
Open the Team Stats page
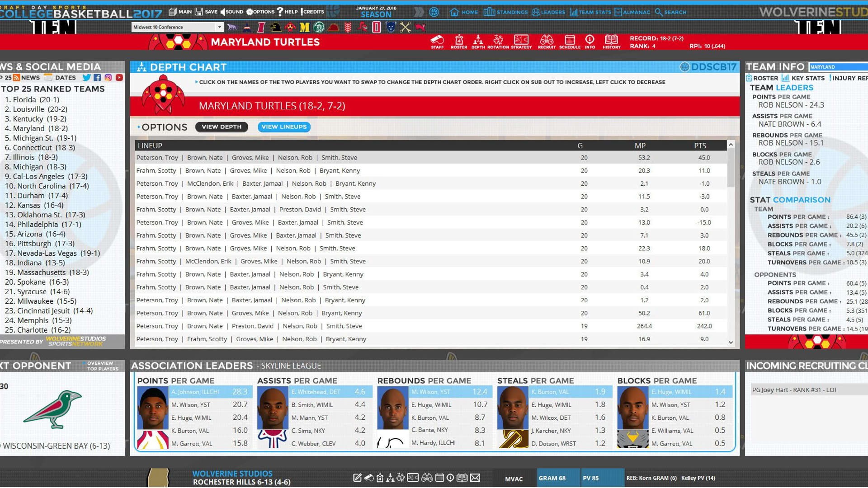[x=590, y=12]
